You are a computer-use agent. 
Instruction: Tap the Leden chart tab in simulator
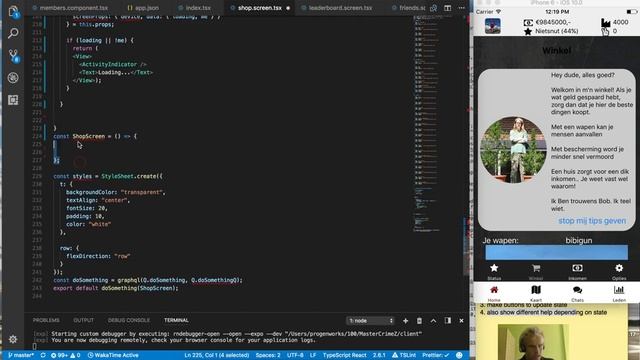(619, 293)
